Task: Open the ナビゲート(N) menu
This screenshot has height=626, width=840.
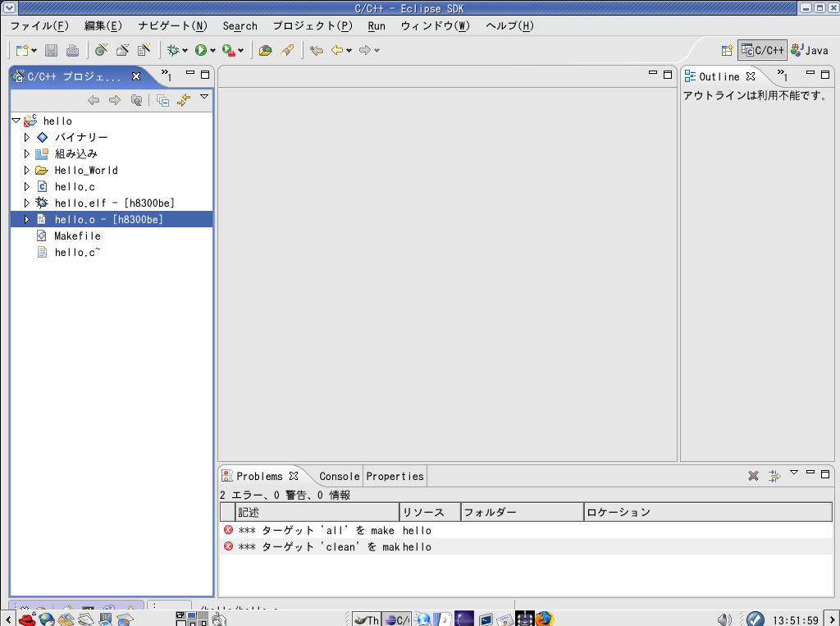Action: [172, 26]
